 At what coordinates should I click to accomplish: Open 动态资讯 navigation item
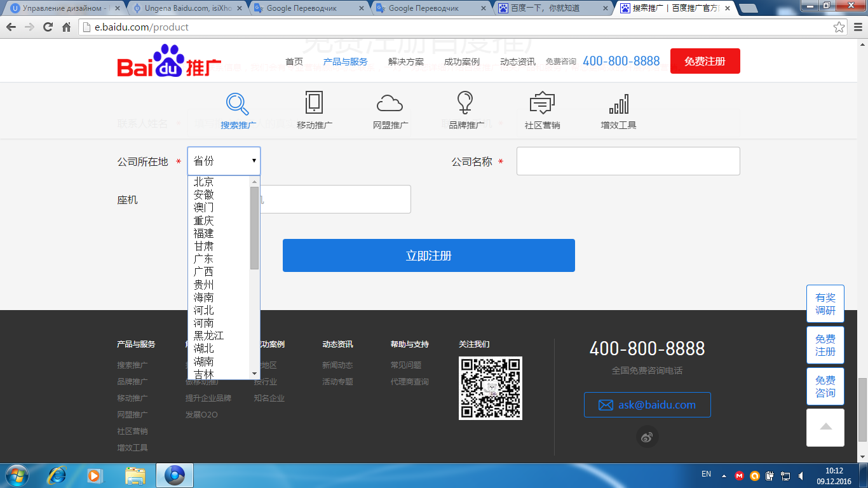pyautogui.click(x=518, y=62)
